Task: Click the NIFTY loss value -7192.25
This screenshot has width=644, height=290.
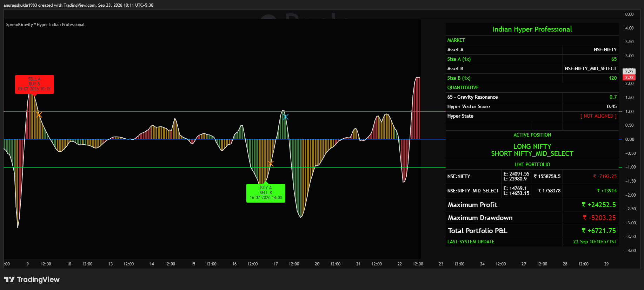Action: coord(605,177)
